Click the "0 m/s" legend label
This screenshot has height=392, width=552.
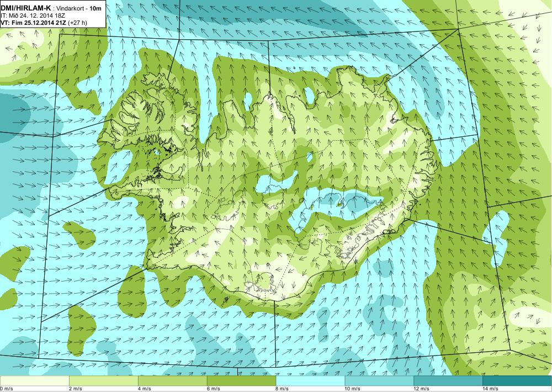[6, 389]
